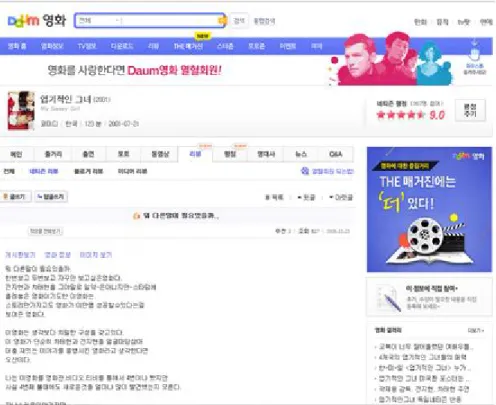The image size is (496, 405).
Task: Click the yellow icon inside the search box
Action: point(222,21)
